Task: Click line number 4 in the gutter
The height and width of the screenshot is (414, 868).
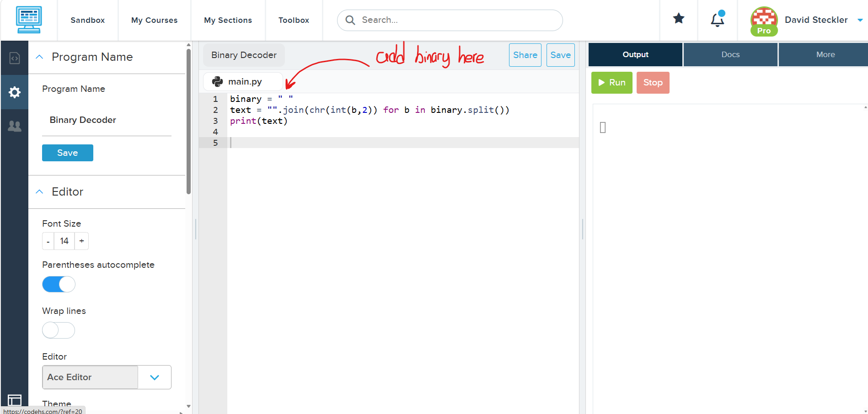Action: 215,132
